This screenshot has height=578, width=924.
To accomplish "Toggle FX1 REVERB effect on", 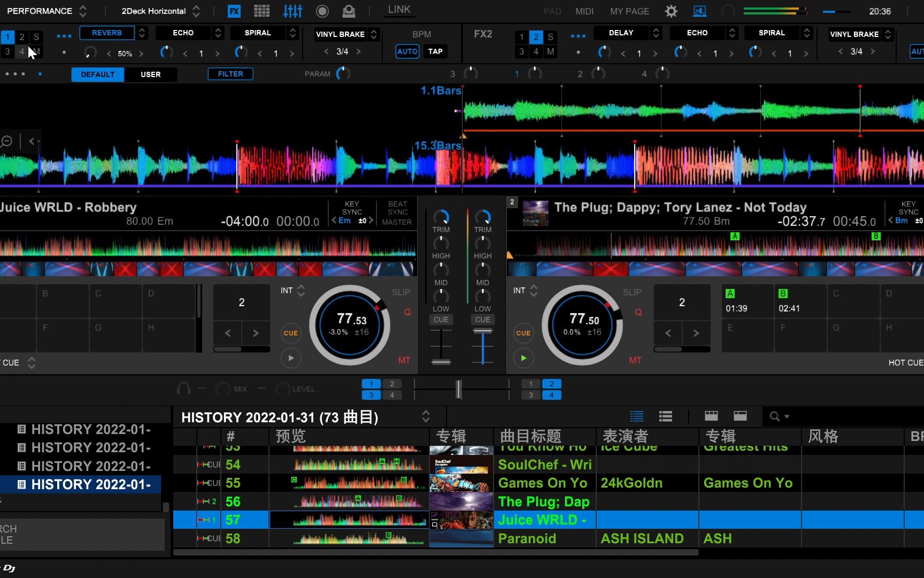I will [x=107, y=33].
